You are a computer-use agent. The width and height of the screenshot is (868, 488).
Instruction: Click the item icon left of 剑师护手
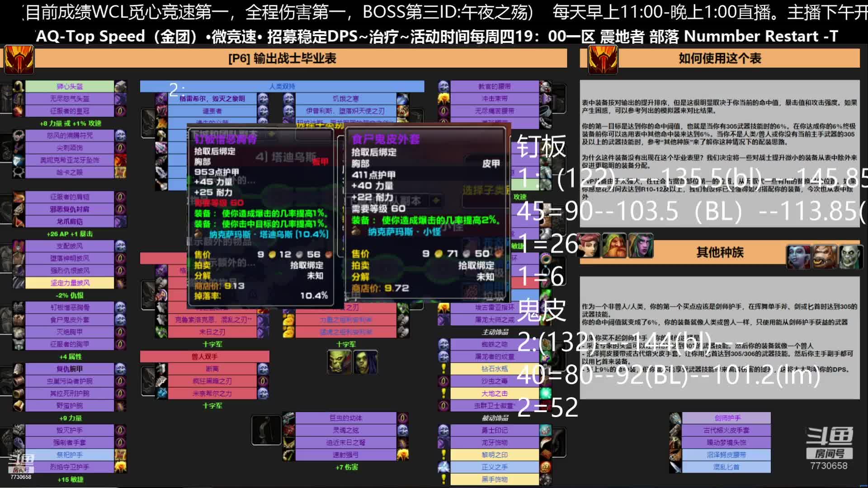coord(675,418)
